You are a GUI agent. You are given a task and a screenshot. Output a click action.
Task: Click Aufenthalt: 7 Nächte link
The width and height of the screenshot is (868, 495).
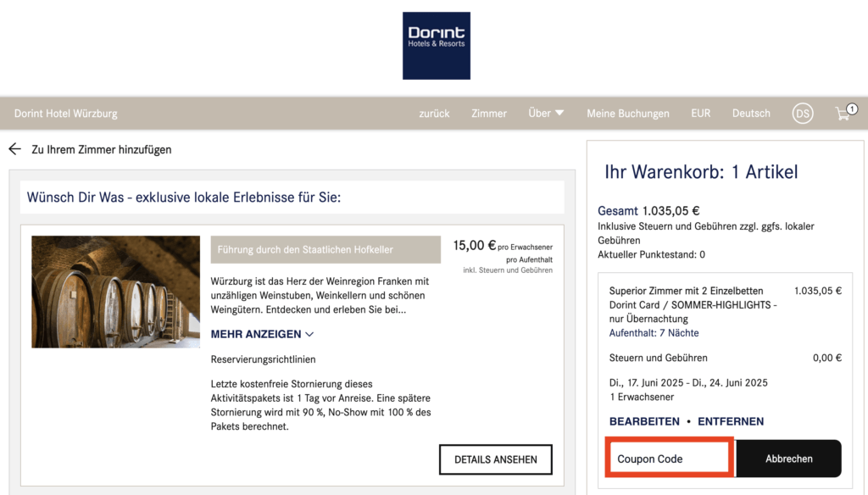(654, 333)
